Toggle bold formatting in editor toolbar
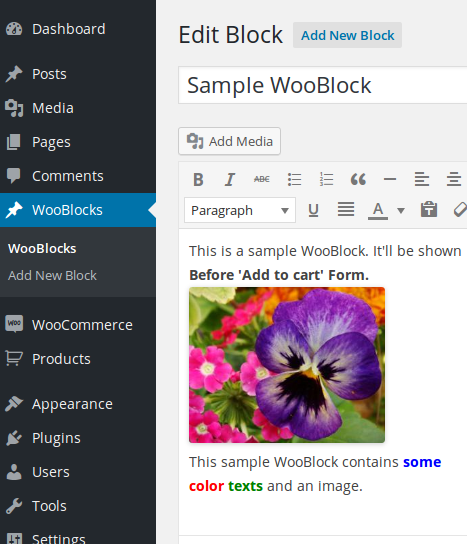Image resolution: width=467 pixels, height=544 pixels. 198,179
